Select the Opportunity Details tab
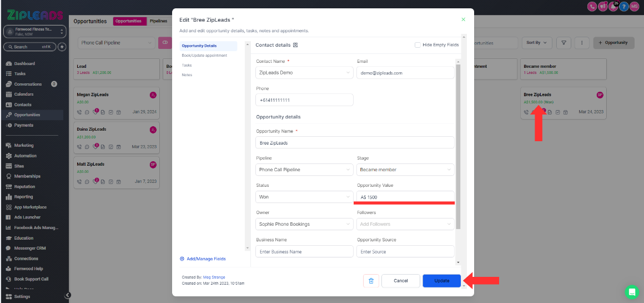Image resolution: width=644 pixels, height=303 pixels. (208, 46)
